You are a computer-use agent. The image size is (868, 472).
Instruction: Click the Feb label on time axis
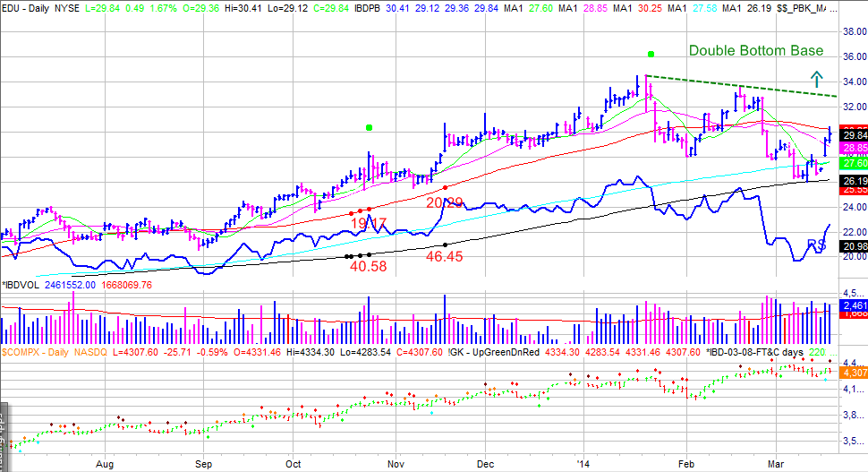pyautogui.click(x=685, y=464)
